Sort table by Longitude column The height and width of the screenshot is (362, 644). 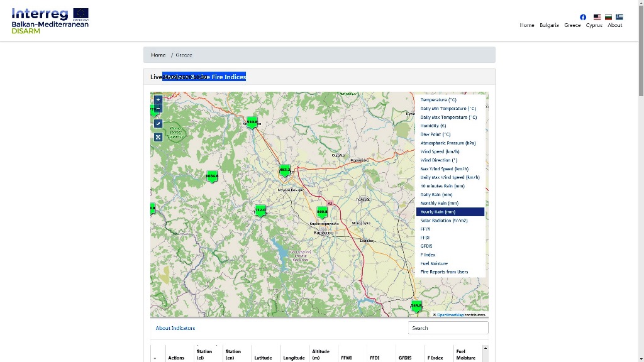pyautogui.click(x=294, y=358)
